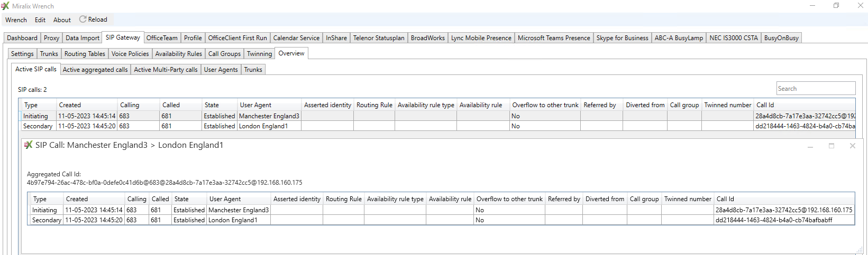Select the BroadWorks tab

(428, 38)
